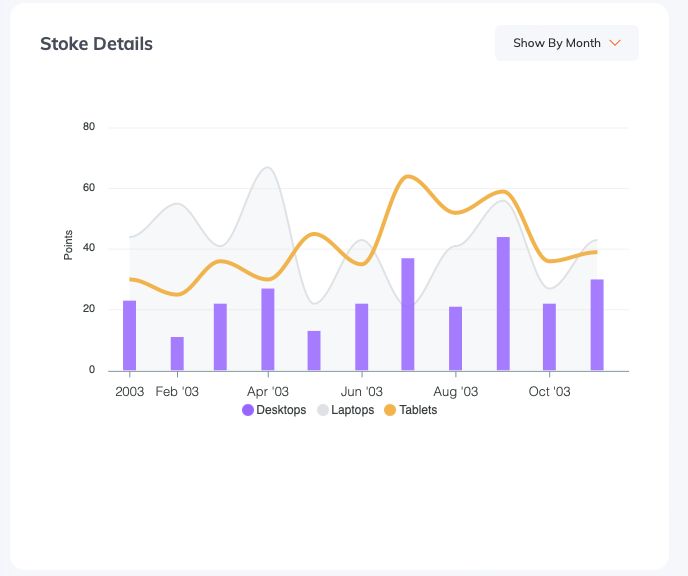Click the last purple bar at chart right
688x576 pixels.
click(597, 325)
